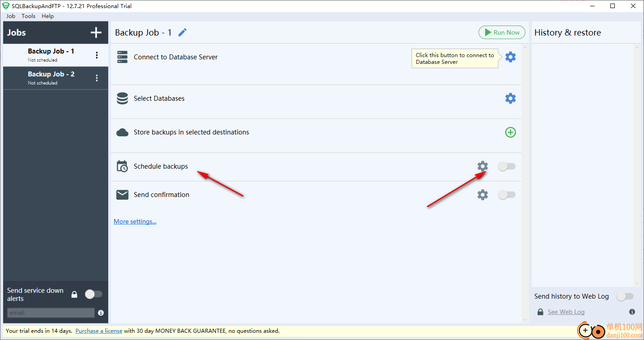Click Store backups in selected destinations label

point(191,132)
